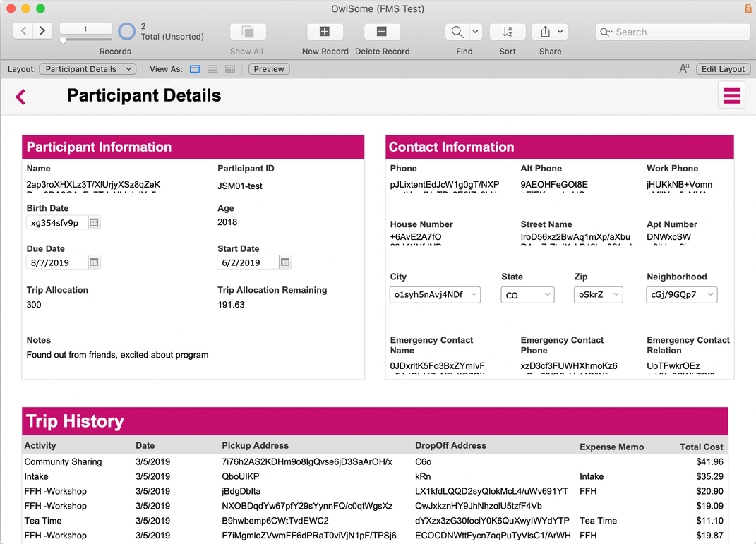Click the record number field
This screenshot has height=544, width=756.
tap(86, 29)
